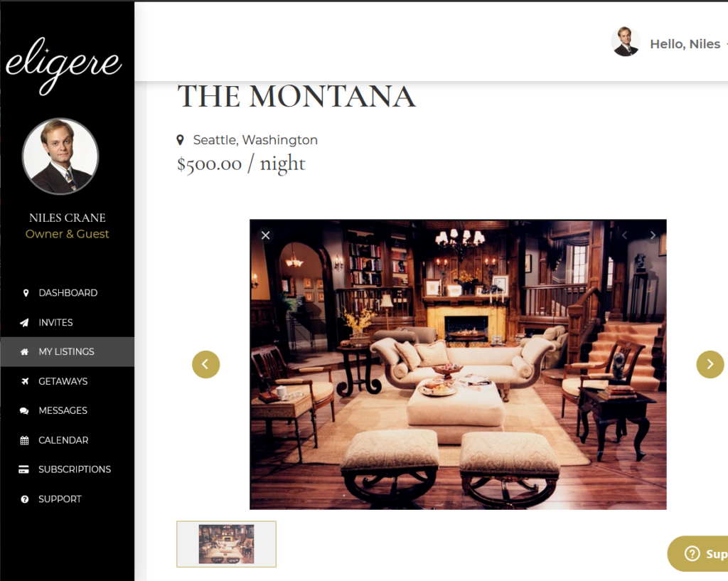Click the Getaways airplane icon
Viewport: 728px width, 581px height.
tap(25, 381)
